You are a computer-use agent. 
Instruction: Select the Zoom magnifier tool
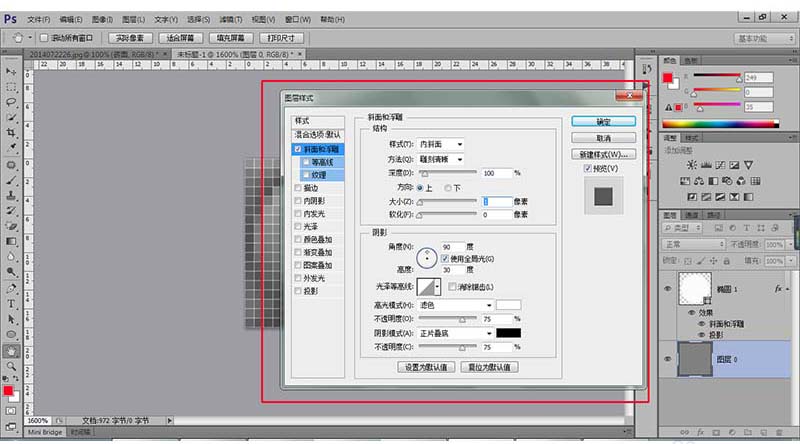click(11, 366)
